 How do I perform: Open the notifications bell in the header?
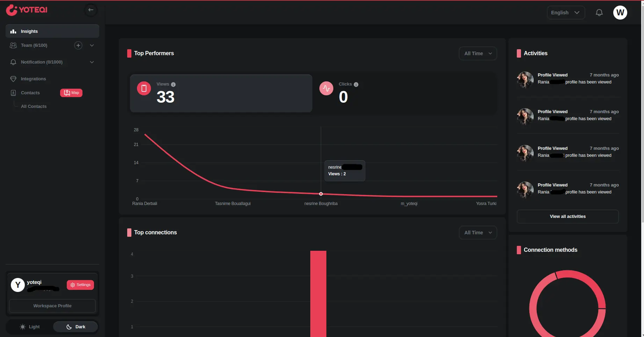[x=599, y=13]
